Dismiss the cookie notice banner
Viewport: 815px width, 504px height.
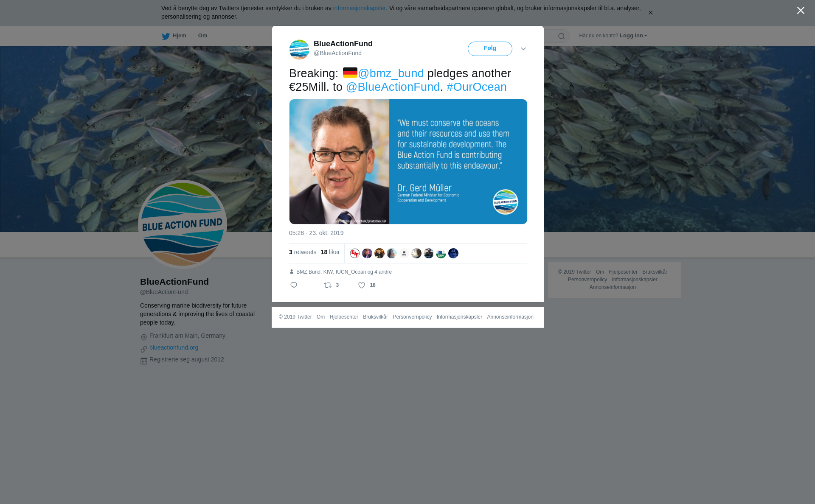point(650,13)
